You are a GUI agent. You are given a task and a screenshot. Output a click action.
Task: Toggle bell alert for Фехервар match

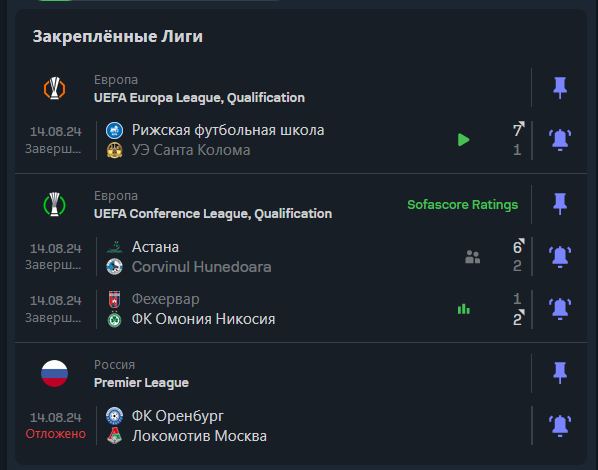(x=560, y=309)
